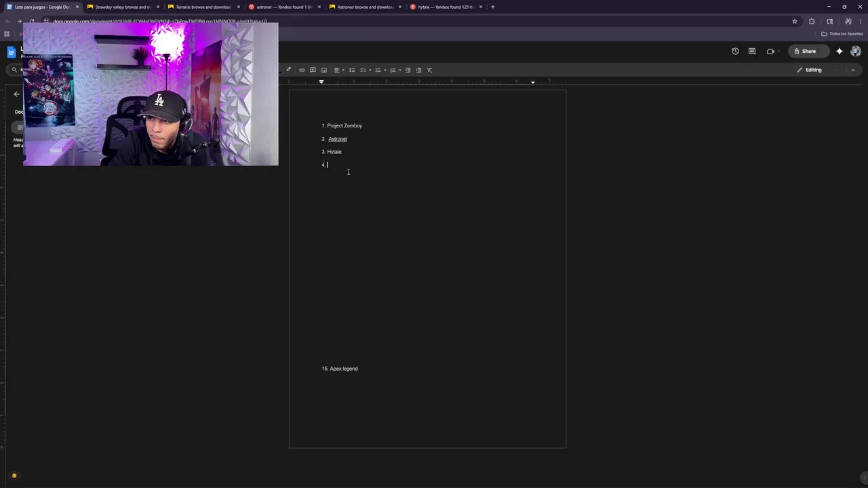This screenshot has width=868, height=488.
Task: Switch to the astroner Yandex tab
Action: coord(283,7)
